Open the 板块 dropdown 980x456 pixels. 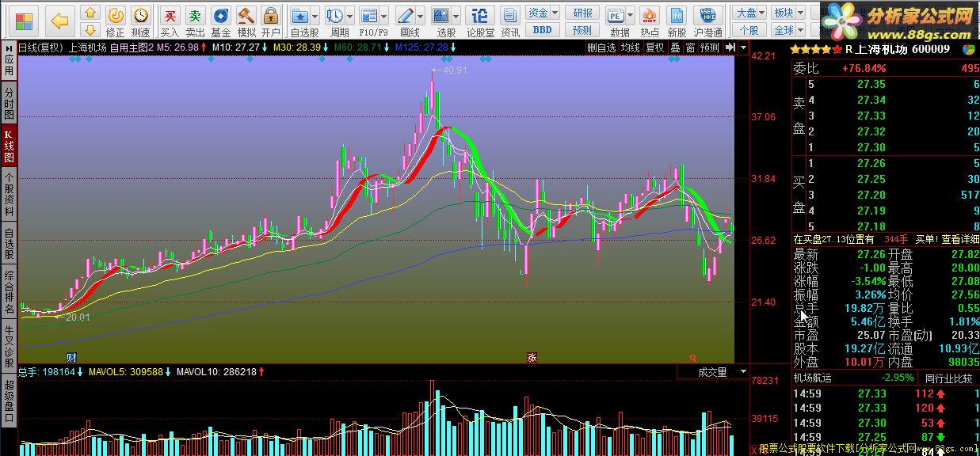tap(787, 13)
